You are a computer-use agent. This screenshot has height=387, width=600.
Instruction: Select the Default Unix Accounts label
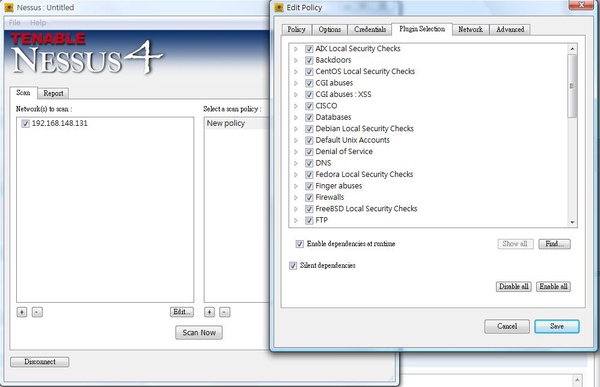pos(352,140)
